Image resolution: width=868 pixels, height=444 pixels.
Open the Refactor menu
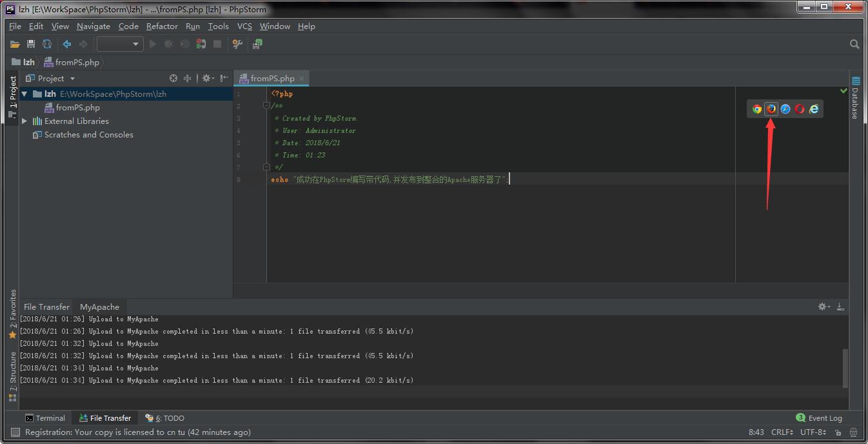tap(162, 26)
